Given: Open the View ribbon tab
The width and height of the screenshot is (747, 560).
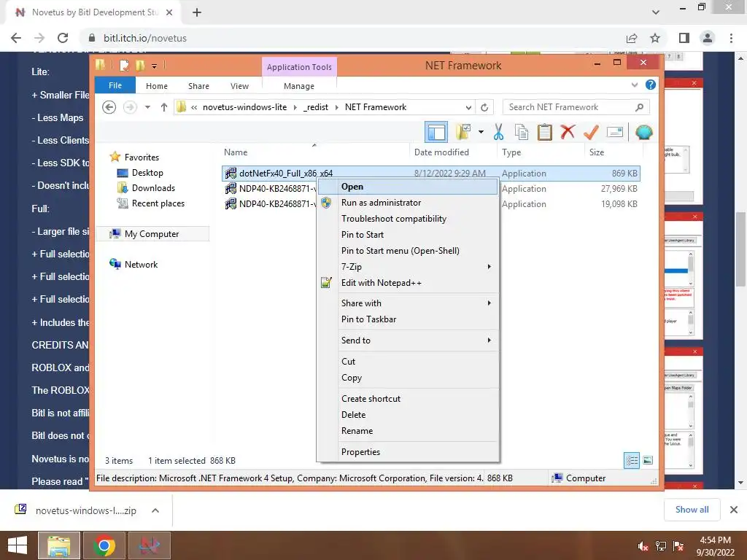Looking at the screenshot, I should [x=239, y=86].
